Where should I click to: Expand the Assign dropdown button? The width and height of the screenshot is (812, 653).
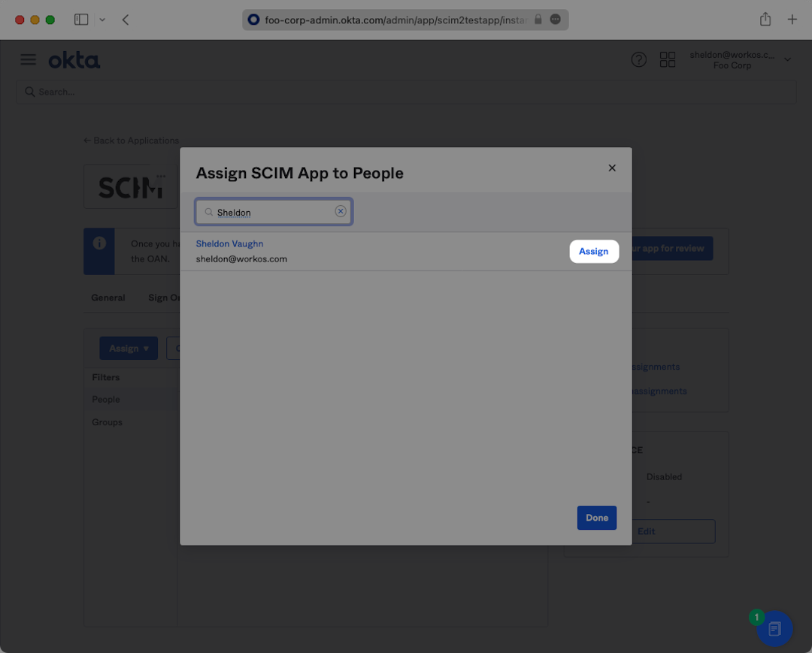tap(129, 349)
